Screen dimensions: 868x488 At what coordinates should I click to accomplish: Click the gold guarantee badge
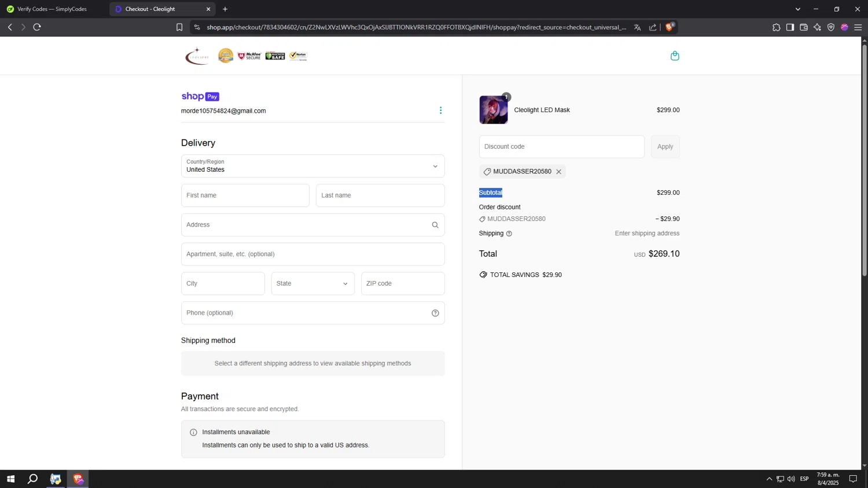point(226,56)
